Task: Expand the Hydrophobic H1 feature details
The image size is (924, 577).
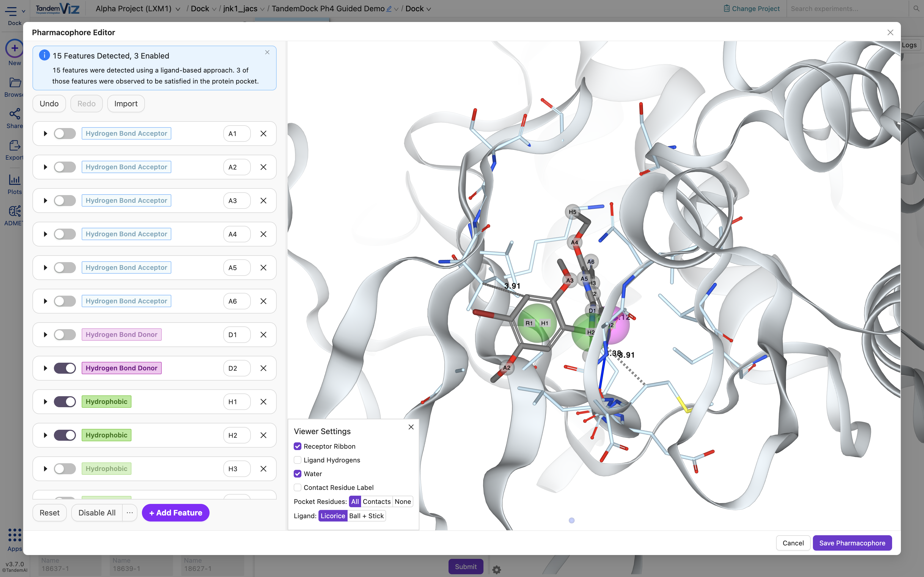Action: click(45, 402)
